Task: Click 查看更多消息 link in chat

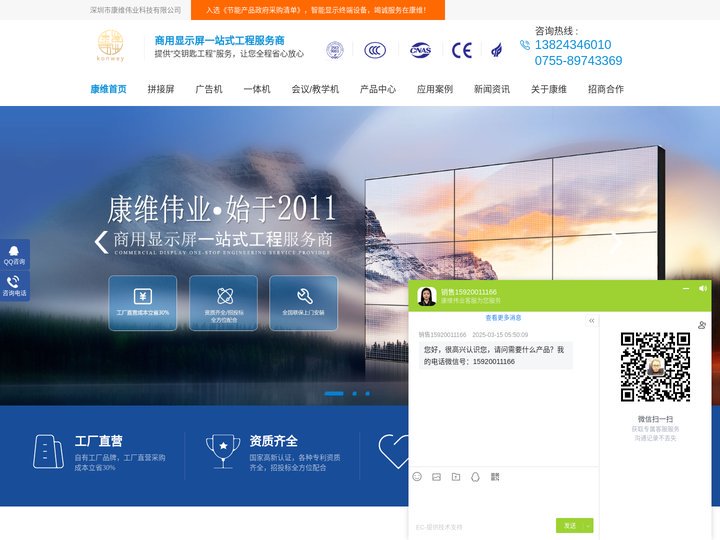Action: click(503, 318)
